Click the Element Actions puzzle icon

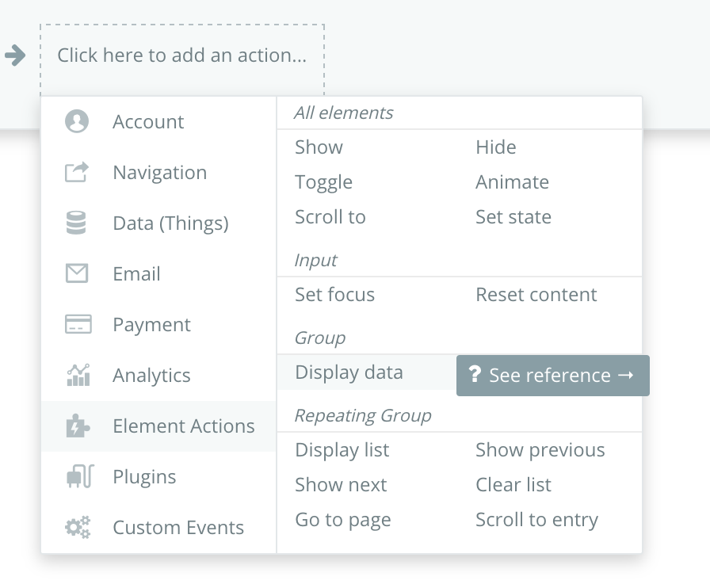78,426
